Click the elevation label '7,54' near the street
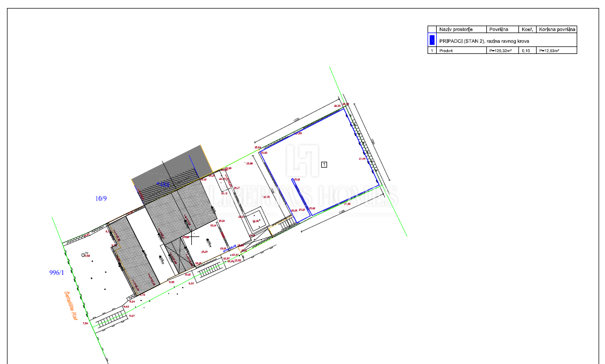Screen dimensions: 605x364 (x=86, y=323)
